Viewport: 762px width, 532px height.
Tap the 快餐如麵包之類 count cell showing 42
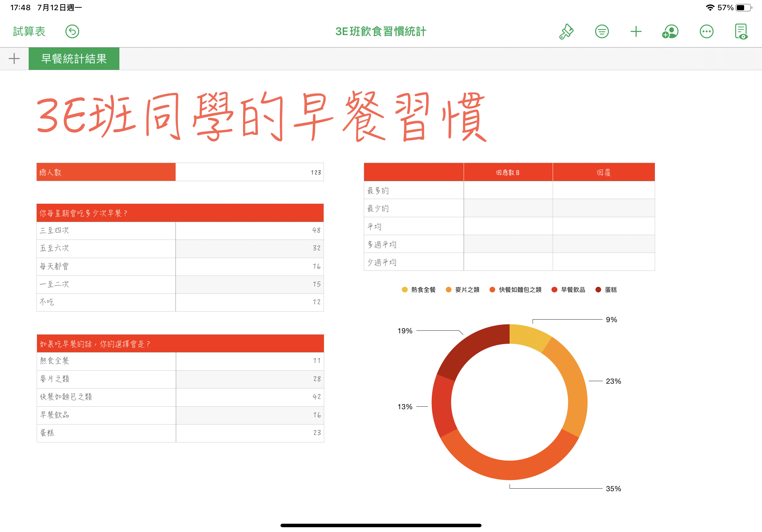pos(249,397)
